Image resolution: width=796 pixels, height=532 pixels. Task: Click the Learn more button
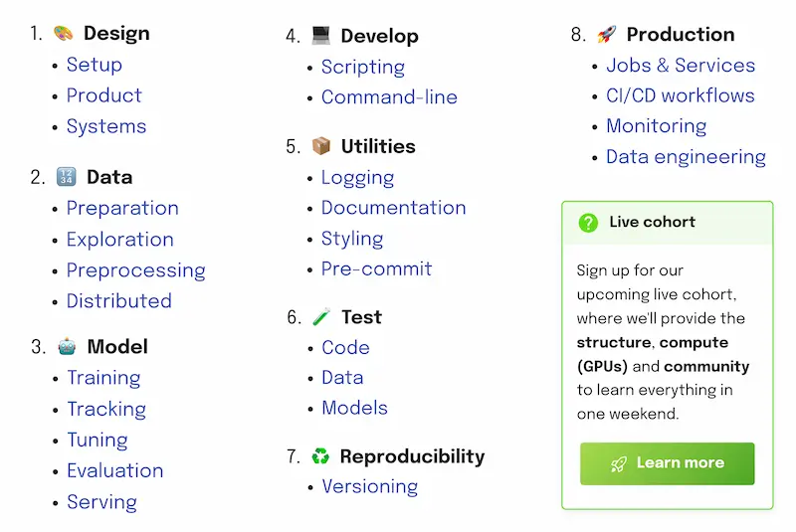point(667,463)
